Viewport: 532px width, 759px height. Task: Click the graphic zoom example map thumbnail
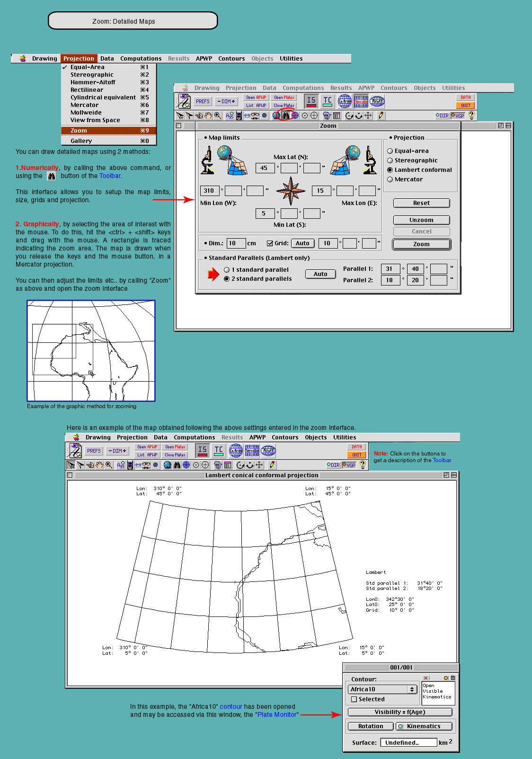pos(91,351)
